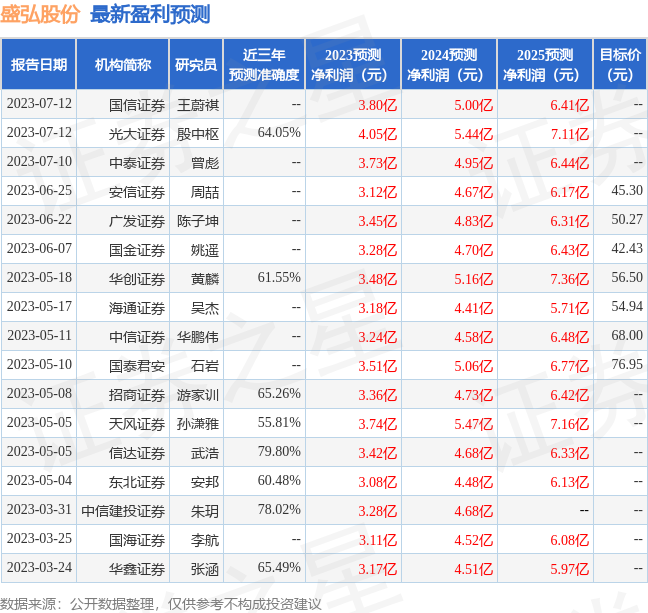
Task: Select the 2025预测净利润 column header
Action: click(x=545, y=64)
